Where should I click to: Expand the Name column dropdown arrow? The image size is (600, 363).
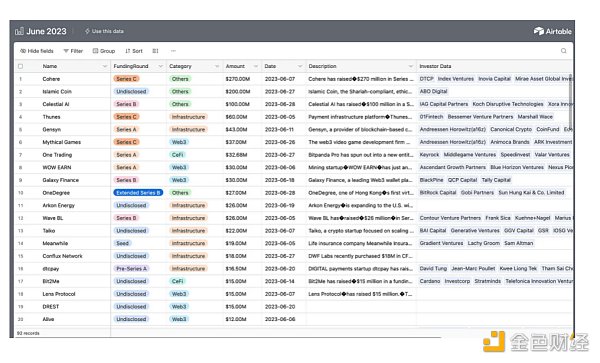104,66
